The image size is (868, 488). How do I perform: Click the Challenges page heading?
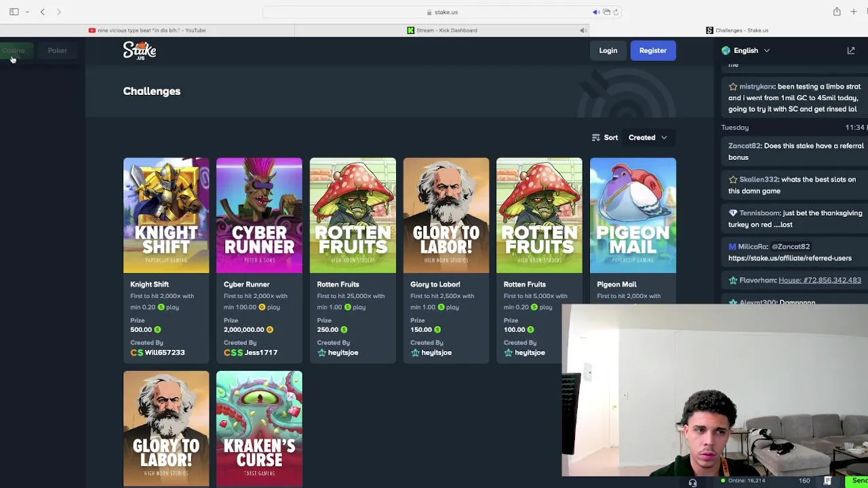152,91
